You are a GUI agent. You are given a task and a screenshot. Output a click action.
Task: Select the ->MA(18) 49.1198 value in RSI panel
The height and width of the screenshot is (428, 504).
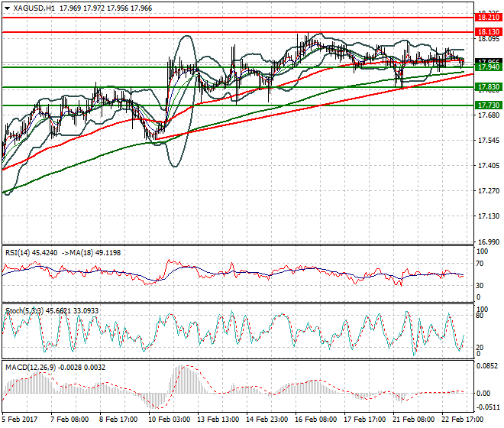(x=90, y=253)
